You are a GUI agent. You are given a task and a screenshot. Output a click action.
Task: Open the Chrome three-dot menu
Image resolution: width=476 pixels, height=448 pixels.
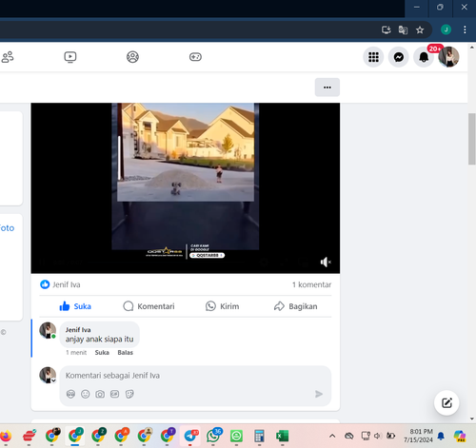(465, 29)
